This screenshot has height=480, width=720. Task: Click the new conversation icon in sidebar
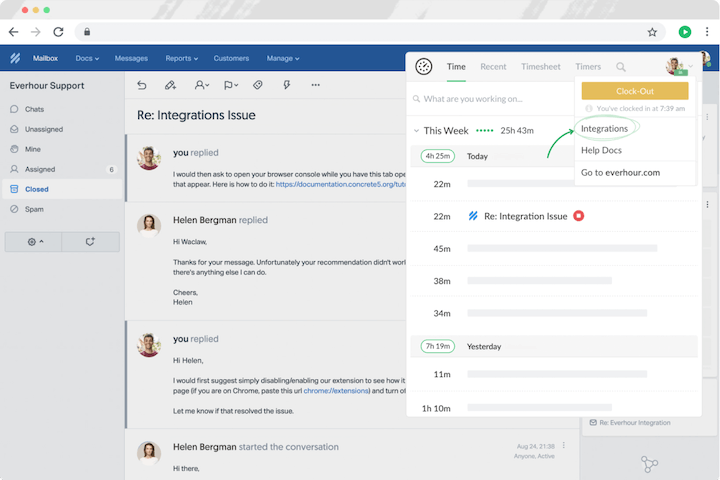pyautogui.click(x=90, y=242)
